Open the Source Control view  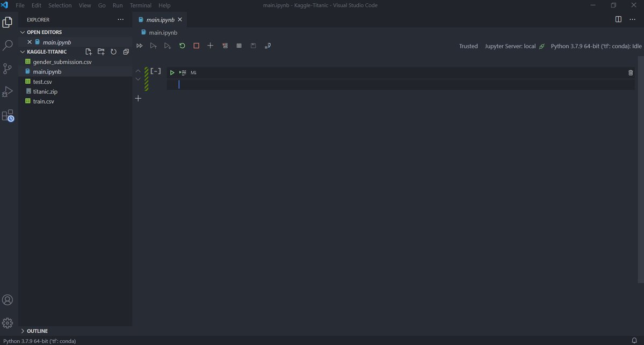point(8,69)
